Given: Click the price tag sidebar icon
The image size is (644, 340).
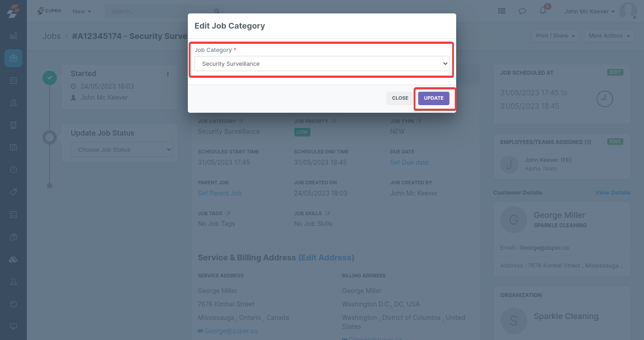Looking at the screenshot, I should click(x=13, y=192).
